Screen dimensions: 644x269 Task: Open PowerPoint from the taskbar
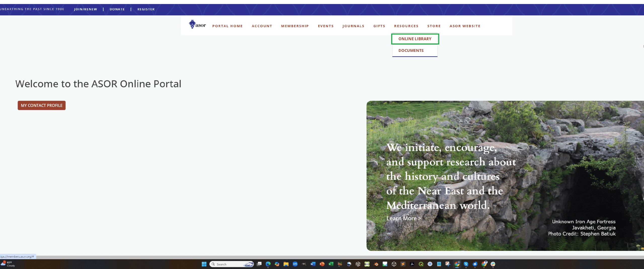tap(322, 264)
